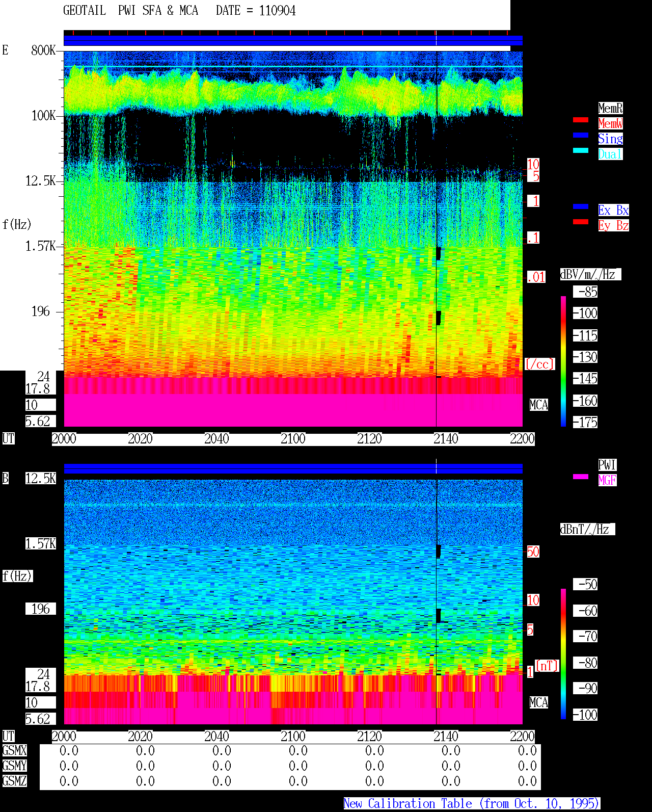Click the [nT] unit label
The image size is (652, 812).
547,666
